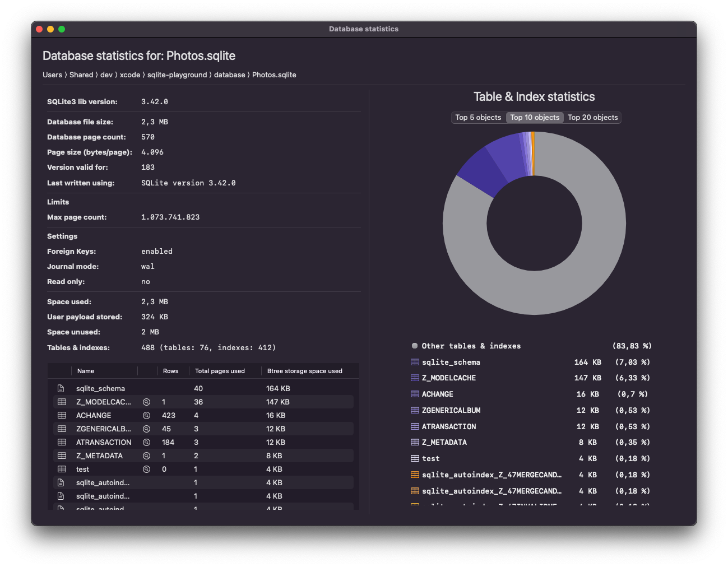Image resolution: width=728 pixels, height=567 pixels.
Task: Open the magnifier icon on the Z_METADATA row
Action: coord(146,456)
